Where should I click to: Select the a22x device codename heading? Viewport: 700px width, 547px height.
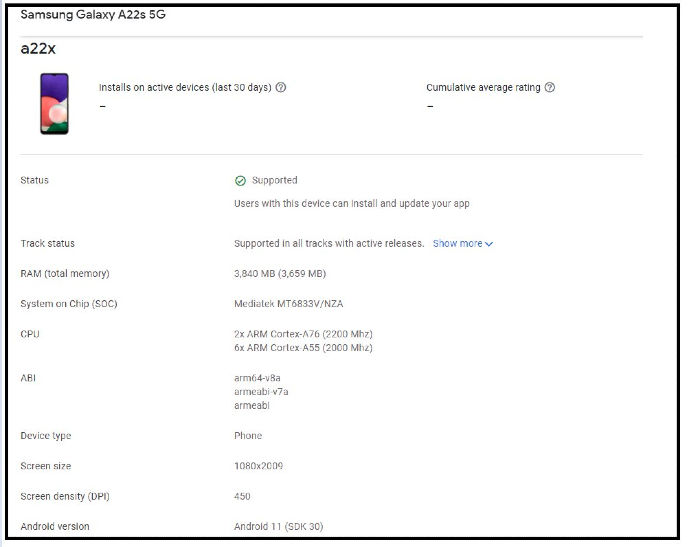(38, 48)
